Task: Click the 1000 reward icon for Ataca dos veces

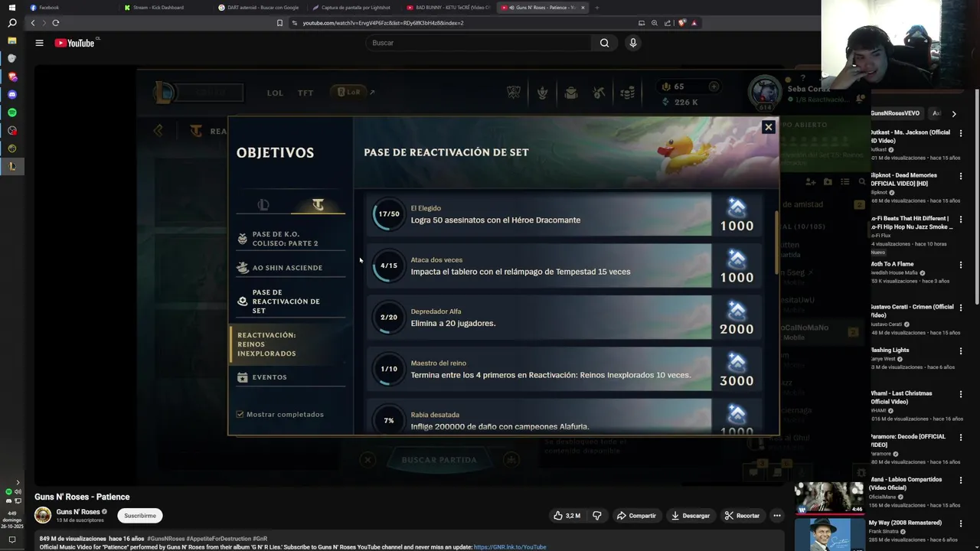Action: (737, 259)
